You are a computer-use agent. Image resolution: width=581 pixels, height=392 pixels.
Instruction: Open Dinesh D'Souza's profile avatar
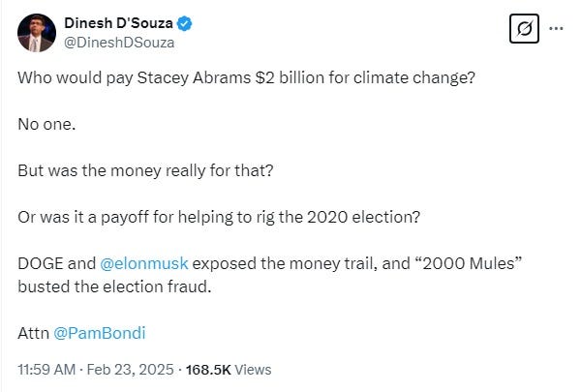tap(36, 32)
